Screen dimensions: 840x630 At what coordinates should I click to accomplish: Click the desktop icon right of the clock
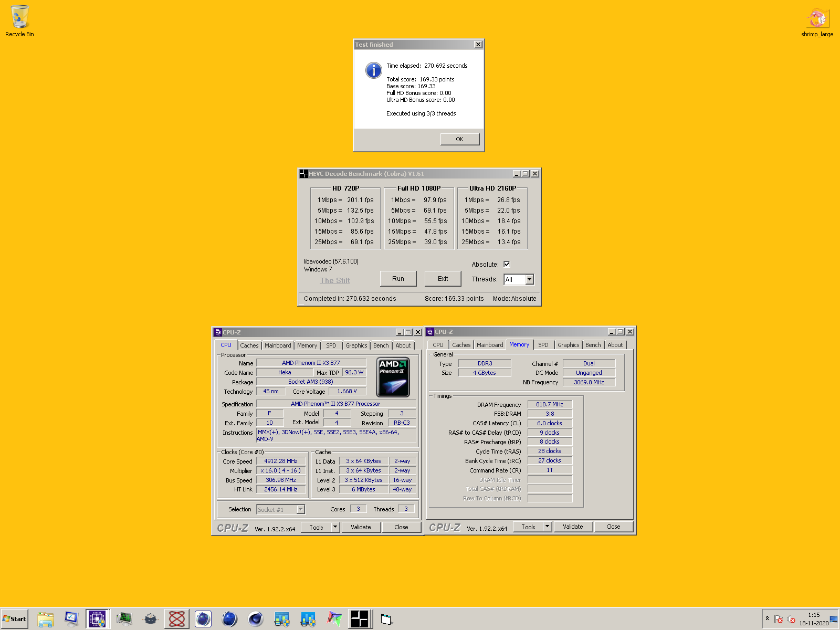(x=834, y=619)
